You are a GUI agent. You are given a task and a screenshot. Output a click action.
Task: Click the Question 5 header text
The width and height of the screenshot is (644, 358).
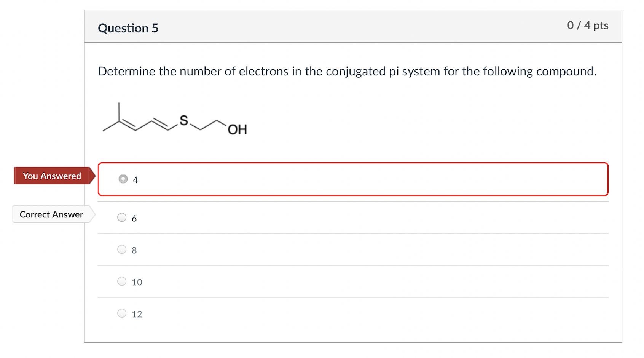pos(128,28)
